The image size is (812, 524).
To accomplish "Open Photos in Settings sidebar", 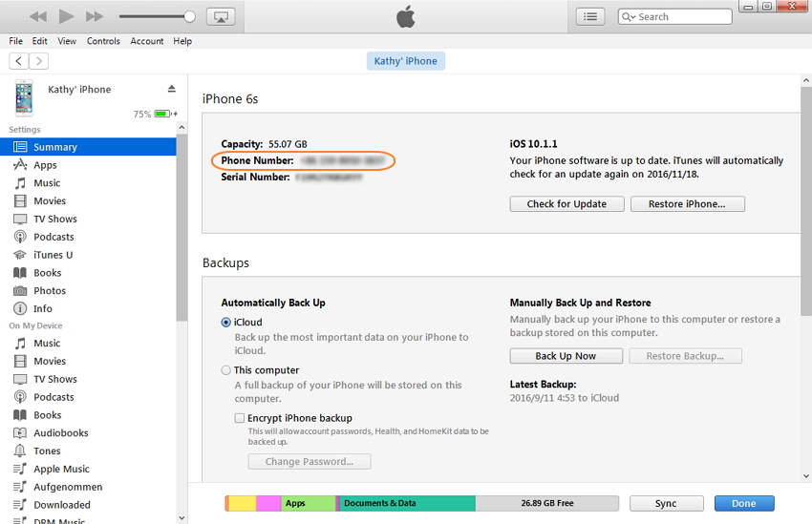I will tap(50, 291).
